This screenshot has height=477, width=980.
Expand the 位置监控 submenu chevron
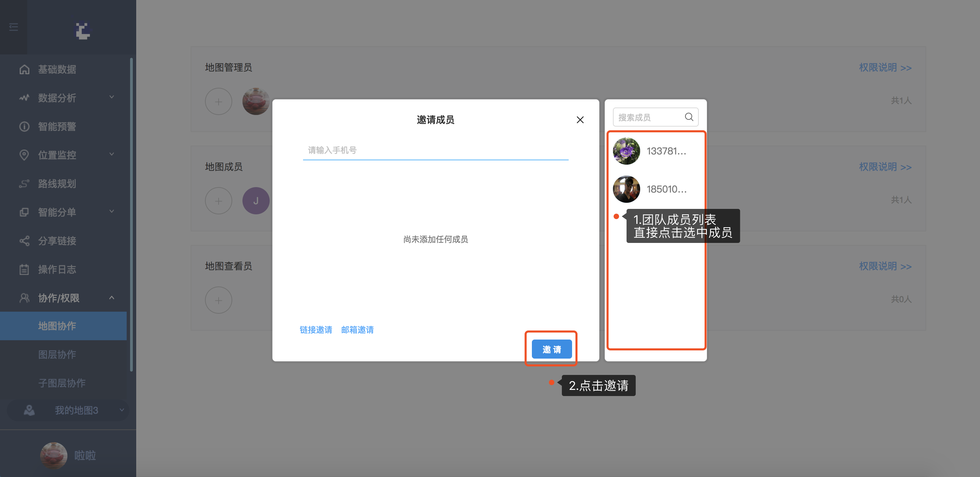pyautogui.click(x=111, y=154)
